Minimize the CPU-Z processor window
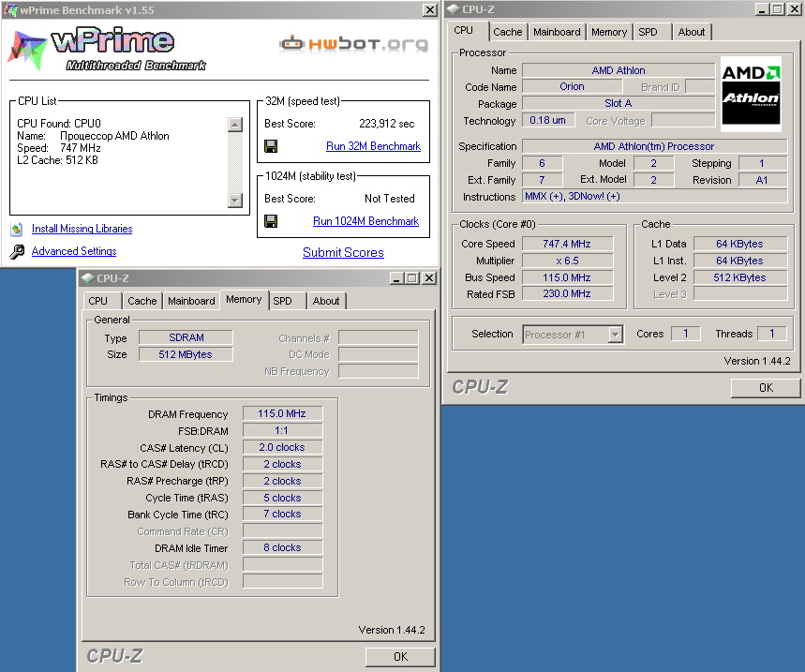 (762, 8)
